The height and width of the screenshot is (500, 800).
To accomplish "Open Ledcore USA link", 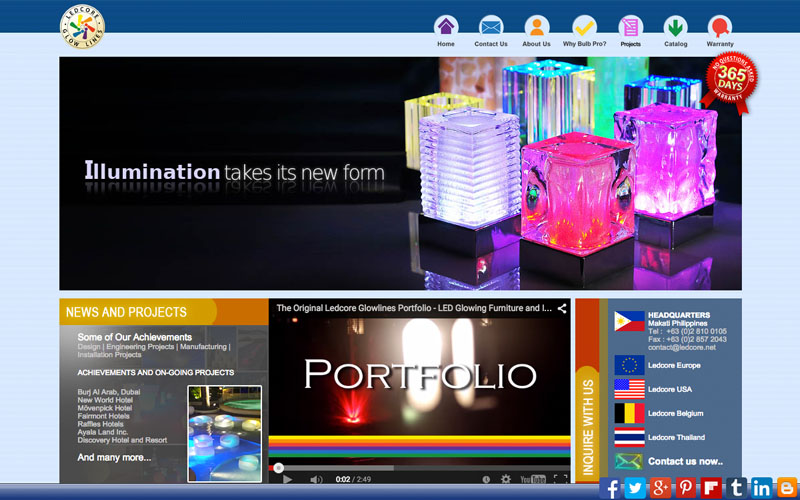I will (670, 389).
